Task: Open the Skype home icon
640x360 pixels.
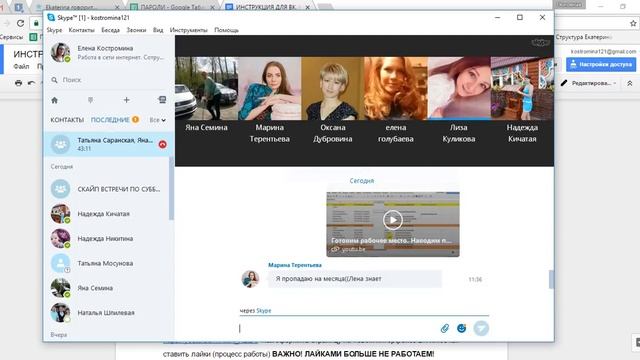Action: [55, 100]
